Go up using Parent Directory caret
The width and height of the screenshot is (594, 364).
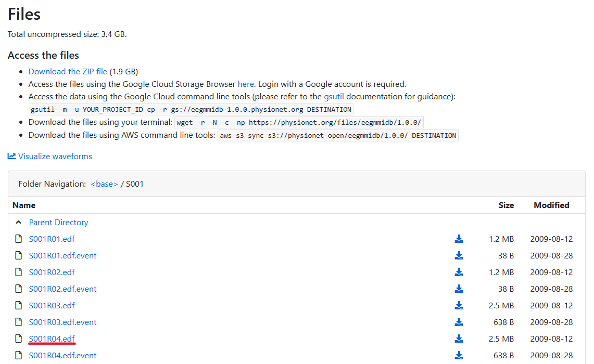tap(19, 223)
